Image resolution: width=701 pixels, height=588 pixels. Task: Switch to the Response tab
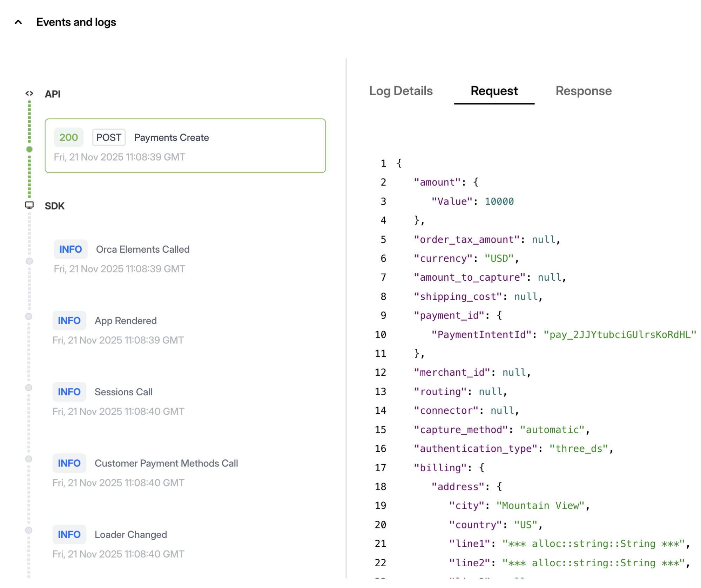click(584, 91)
